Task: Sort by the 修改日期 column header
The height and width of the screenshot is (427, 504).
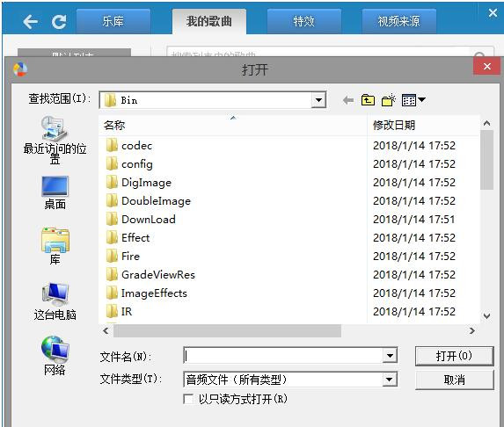Action: (x=423, y=125)
